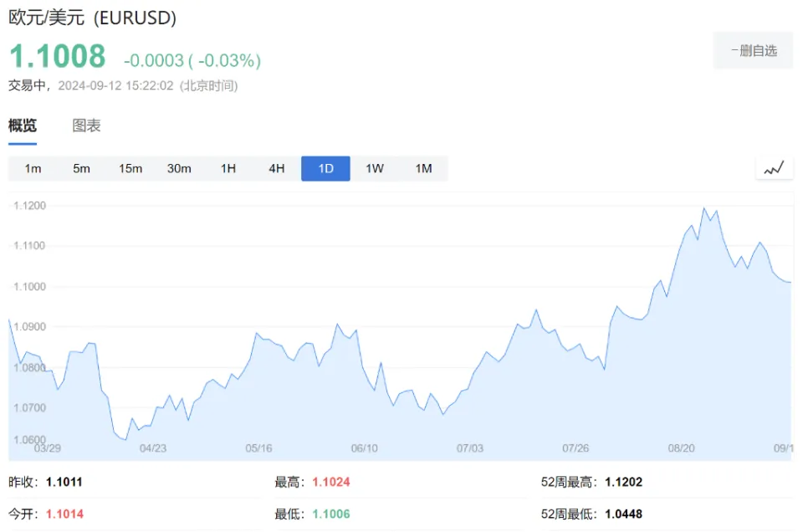Select the 1M monthly timeframe
The image size is (803, 532).
tap(423, 169)
